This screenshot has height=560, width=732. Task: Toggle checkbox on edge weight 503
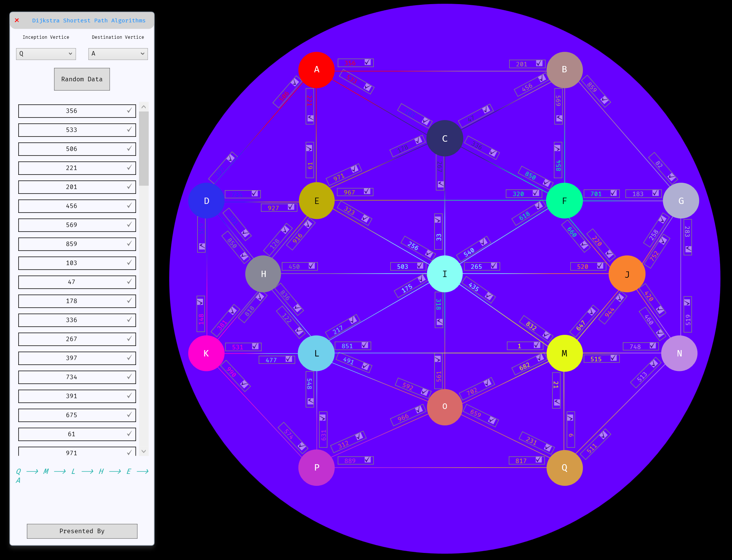(420, 266)
